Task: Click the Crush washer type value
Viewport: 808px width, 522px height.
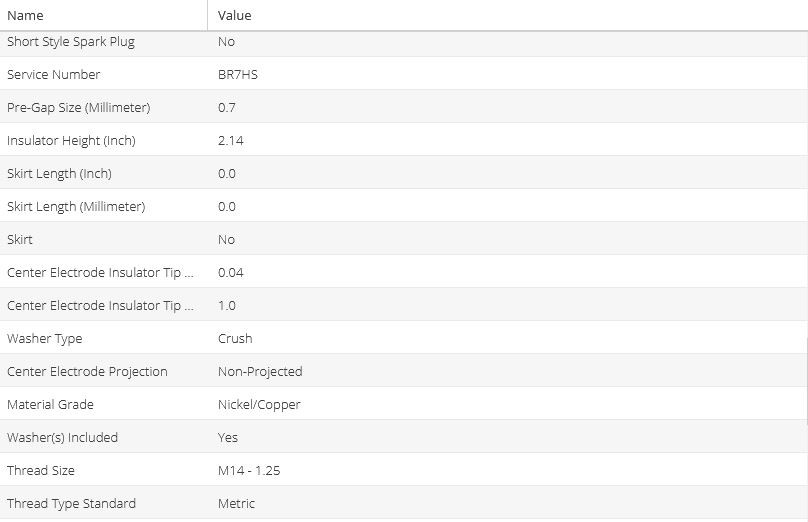Action: (235, 339)
